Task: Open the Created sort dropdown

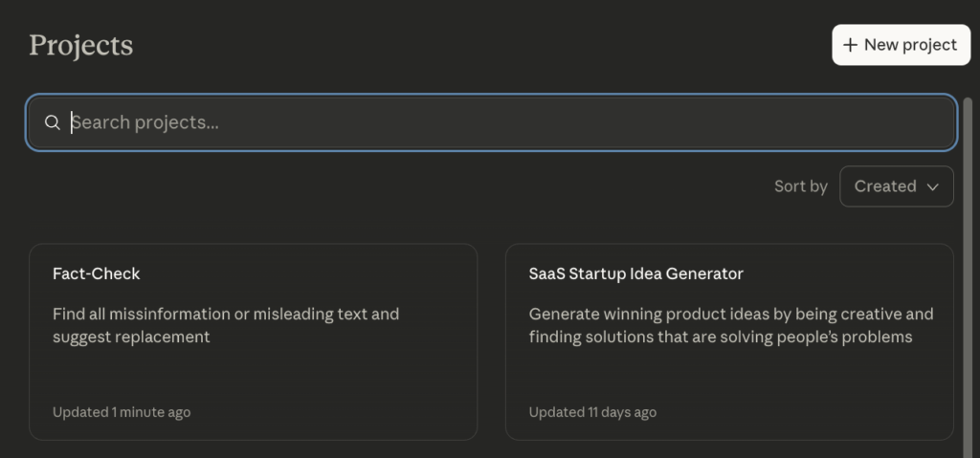Action: [896, 186]
